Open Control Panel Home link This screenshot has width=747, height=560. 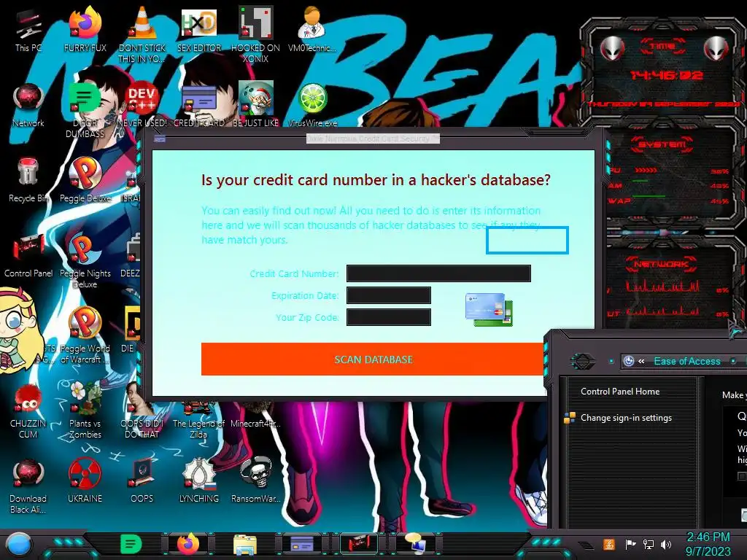click(x=620, y=392)
